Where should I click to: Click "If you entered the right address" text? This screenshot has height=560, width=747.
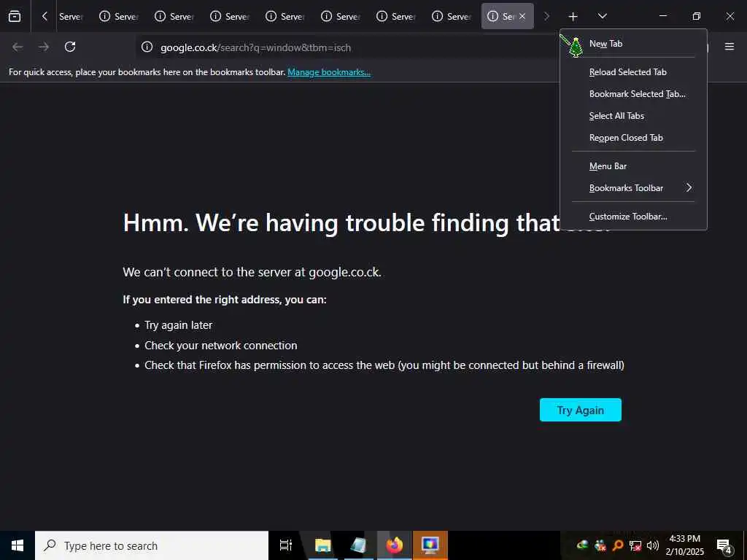tap(225, 300)
